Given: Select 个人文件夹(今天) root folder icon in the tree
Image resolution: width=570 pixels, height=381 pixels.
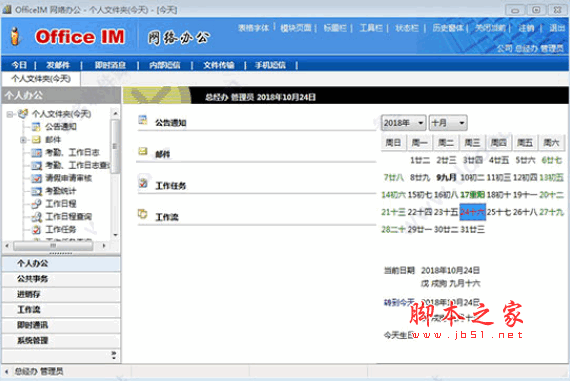Looking at the screenshot, I should tap(23, 114).
